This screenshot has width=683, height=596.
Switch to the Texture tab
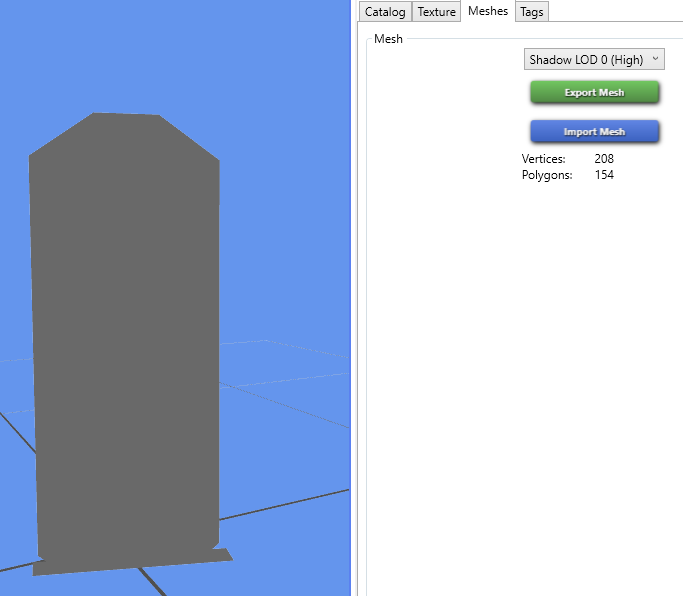point(436,12)
